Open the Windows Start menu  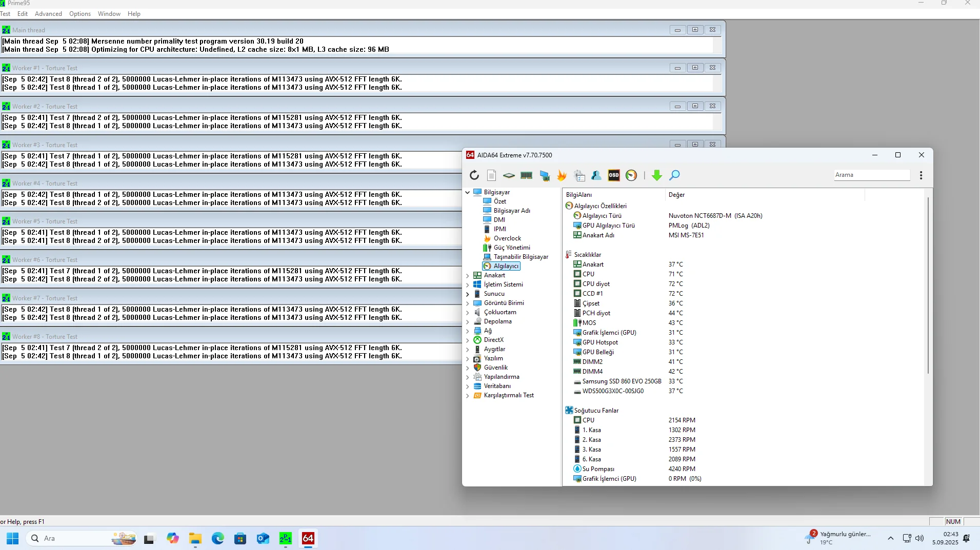(x=13, y=538)
